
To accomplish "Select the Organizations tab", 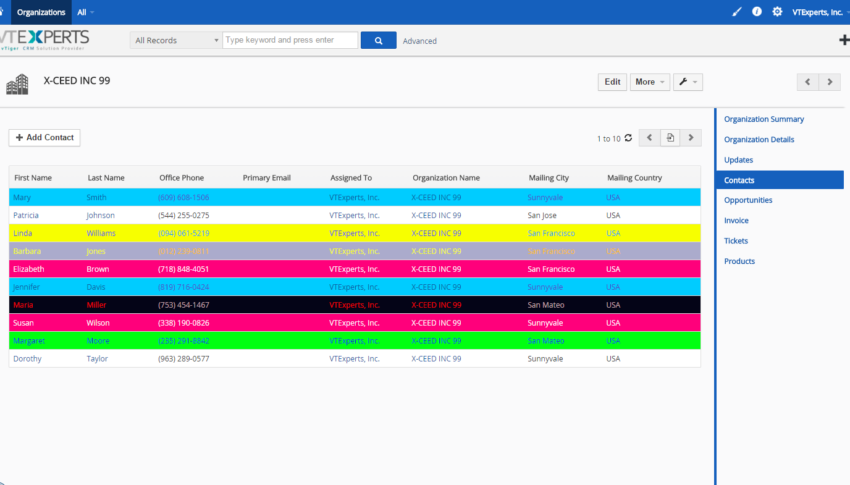I will (41, 12).
